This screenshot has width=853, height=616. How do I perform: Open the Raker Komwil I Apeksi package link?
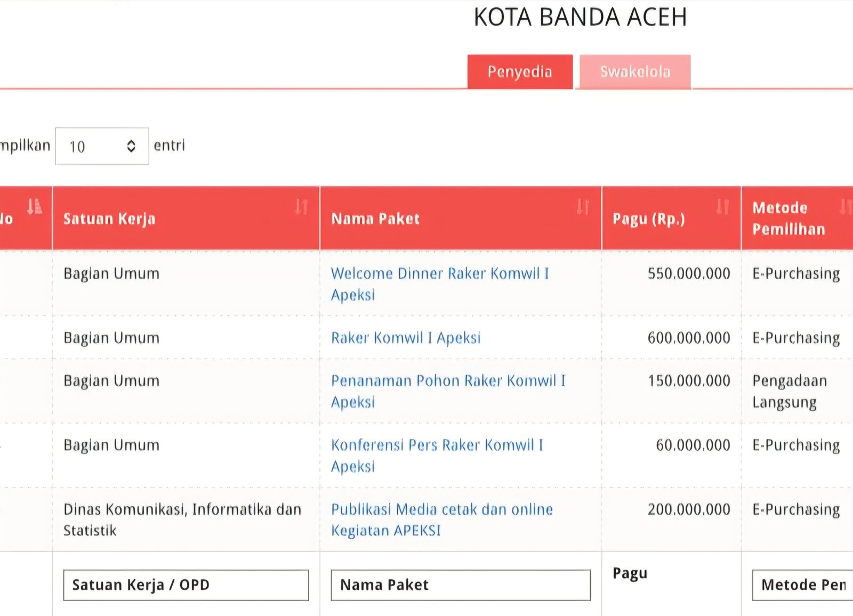[x=405, y=338]
